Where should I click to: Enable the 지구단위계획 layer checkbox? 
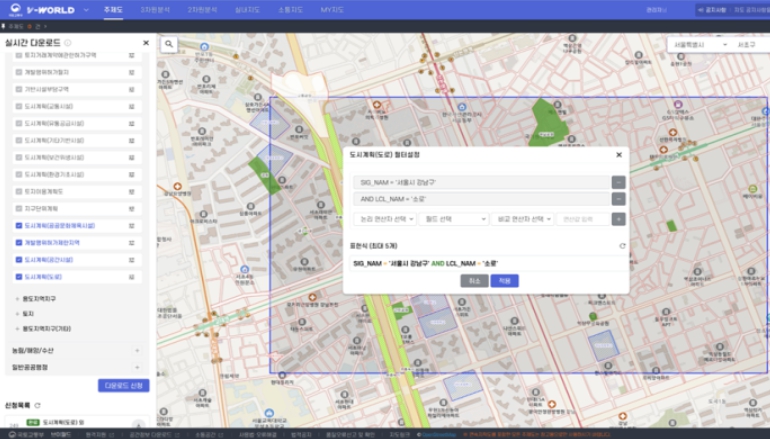click(19, 208)
